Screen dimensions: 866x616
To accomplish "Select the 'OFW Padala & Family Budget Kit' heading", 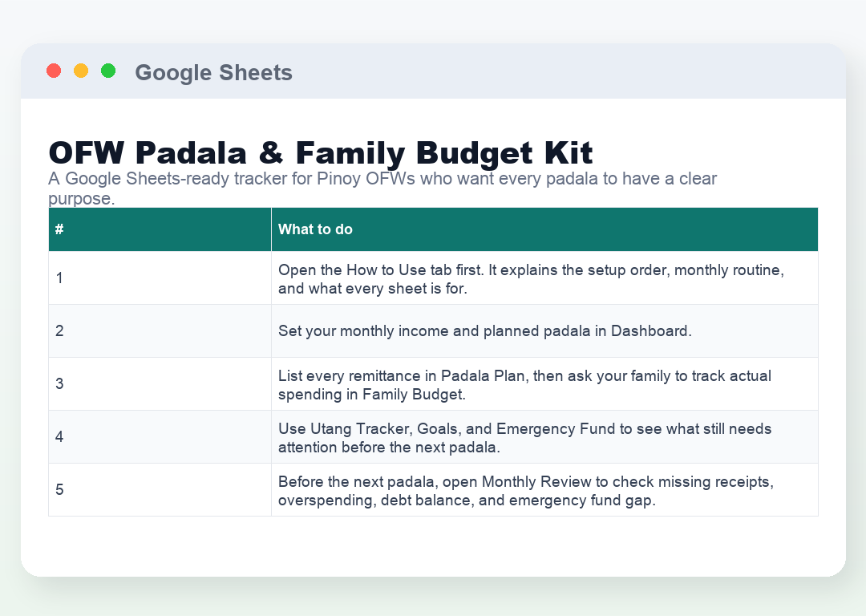I will coord(320,152).
